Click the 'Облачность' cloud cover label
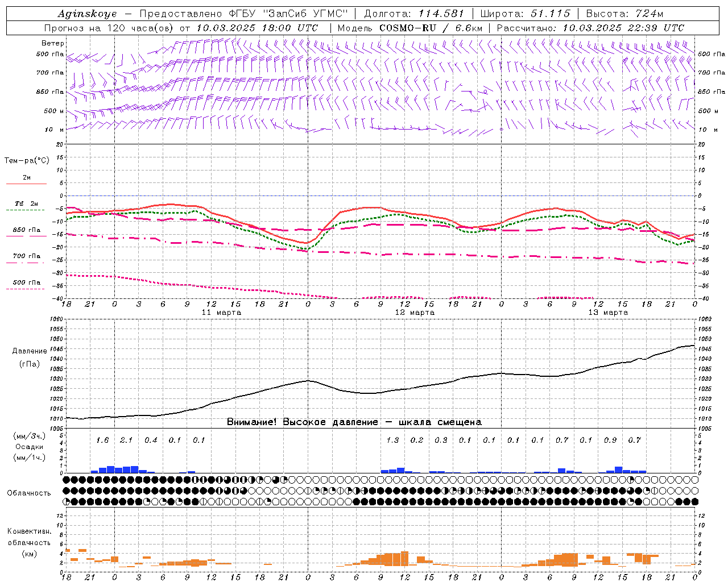The height and width of the screenshot is (582, 728). (29, 493)
